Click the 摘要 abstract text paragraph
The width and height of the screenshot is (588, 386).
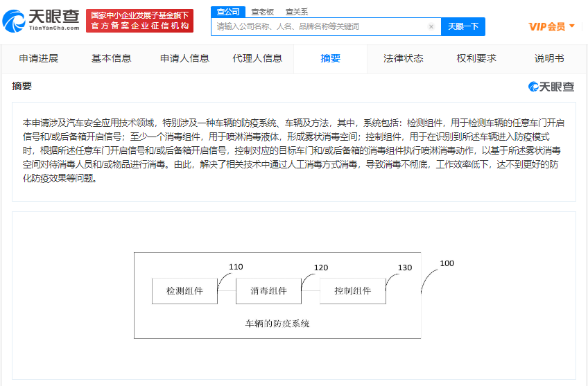[293, 150]
